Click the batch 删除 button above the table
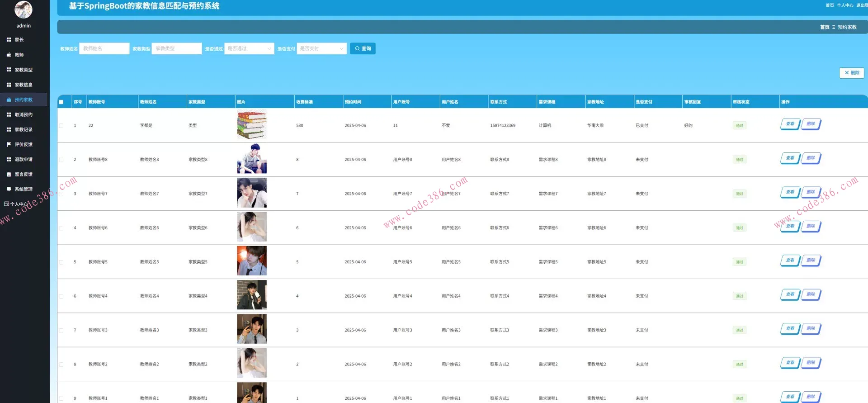 (852, 73)
